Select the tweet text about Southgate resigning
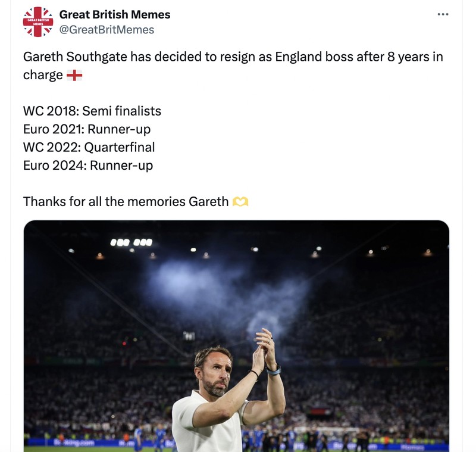Image resolution: width=476 pixels, height=452 pixels. [232, 57]
